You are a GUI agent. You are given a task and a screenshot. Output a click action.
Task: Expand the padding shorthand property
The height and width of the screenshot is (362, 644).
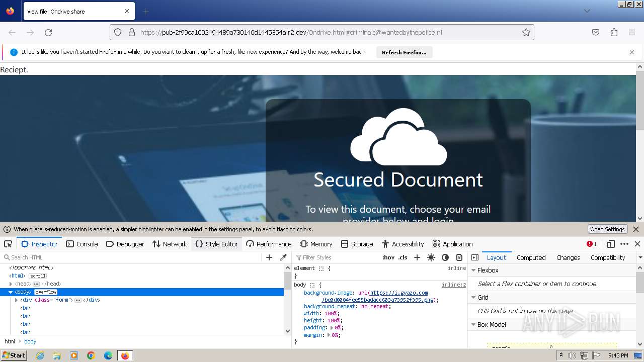(332, 328)
